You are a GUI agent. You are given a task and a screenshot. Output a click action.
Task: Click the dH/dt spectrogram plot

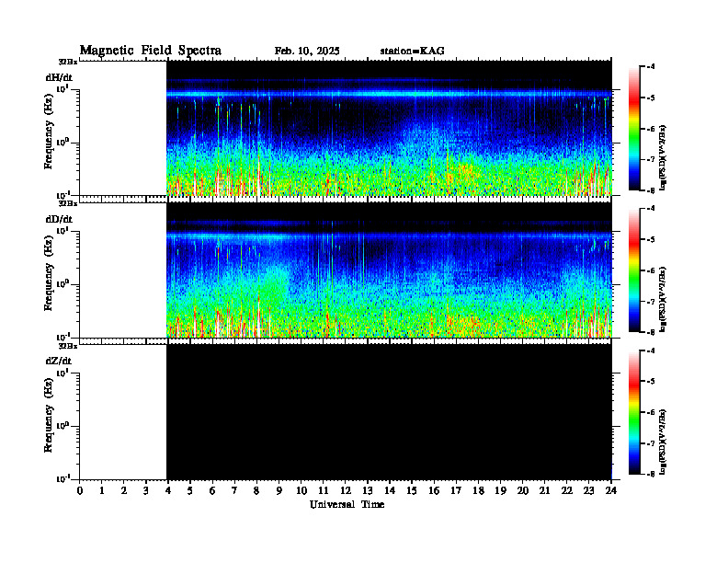click(389, 128)
